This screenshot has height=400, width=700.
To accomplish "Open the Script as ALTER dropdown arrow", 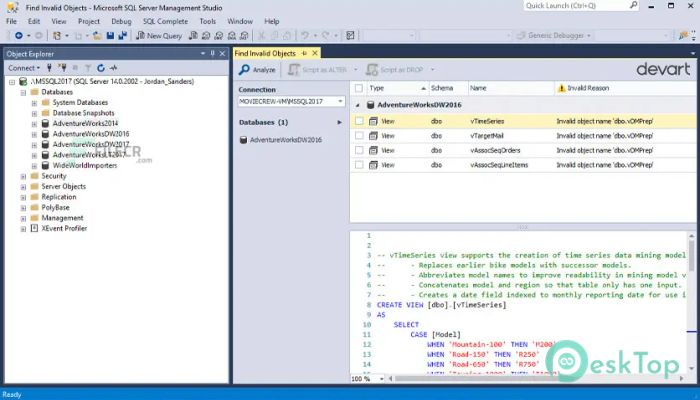I will tap(355, 70).
